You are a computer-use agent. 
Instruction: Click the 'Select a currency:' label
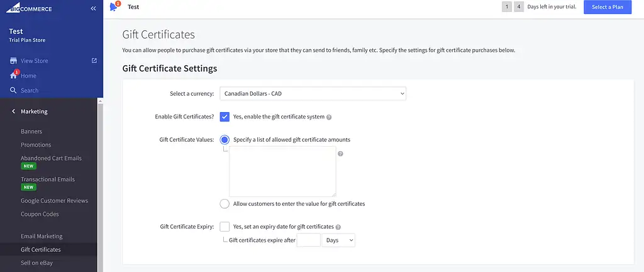(x=192, y=94)
